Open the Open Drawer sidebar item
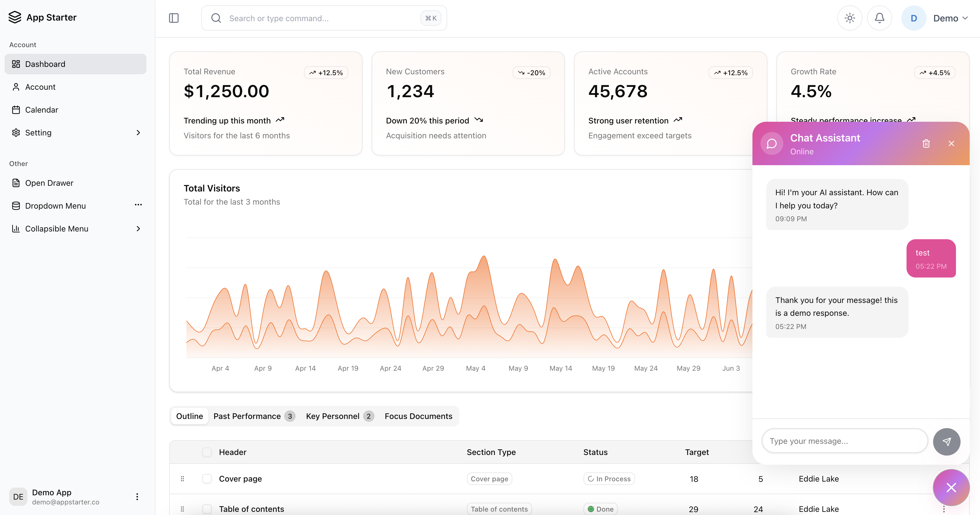 click(x=49, y=183)
